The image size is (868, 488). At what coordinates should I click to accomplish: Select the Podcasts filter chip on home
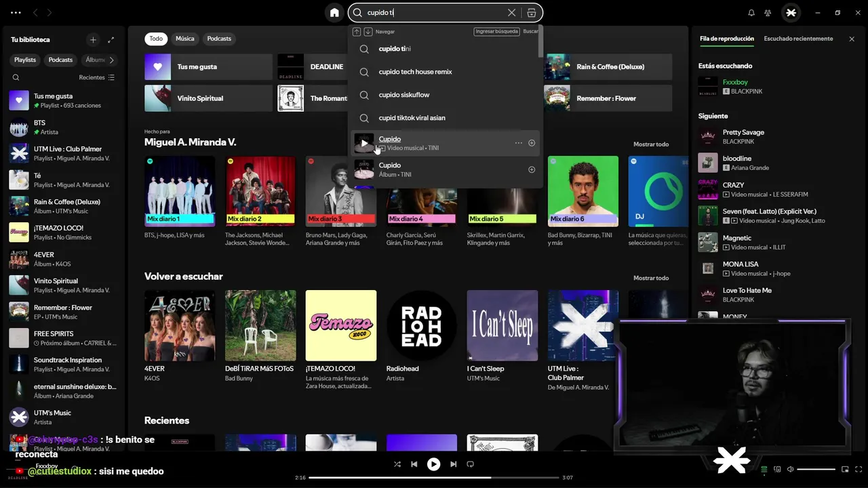point(219,39)
